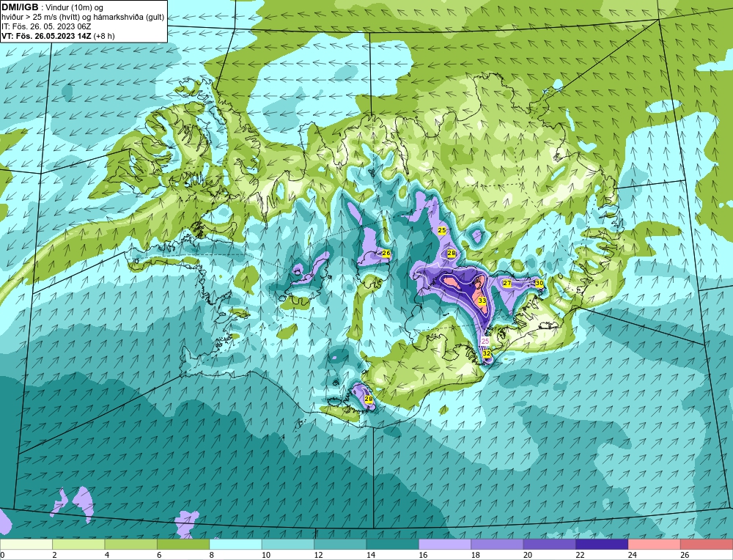Viewport: 733px width, 560px height.
Task: Click the yellow 25 gust label
Action: (x=442, y=230)
